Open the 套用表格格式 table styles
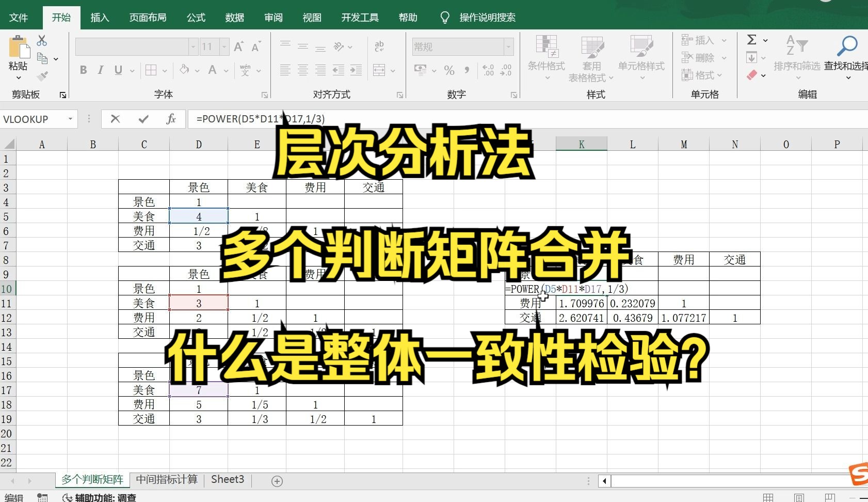 [591, 59]
